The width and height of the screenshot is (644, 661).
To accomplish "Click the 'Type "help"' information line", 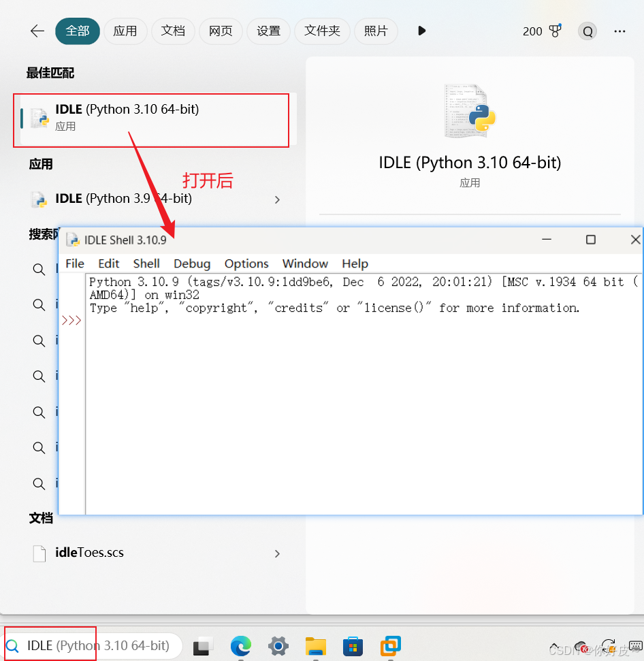I will [334, 308].
